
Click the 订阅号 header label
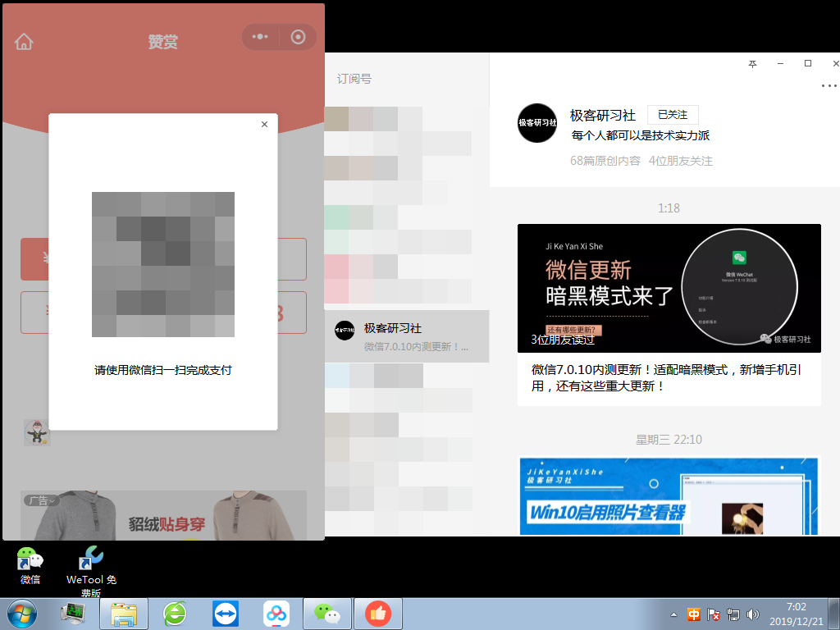[354, 79]
